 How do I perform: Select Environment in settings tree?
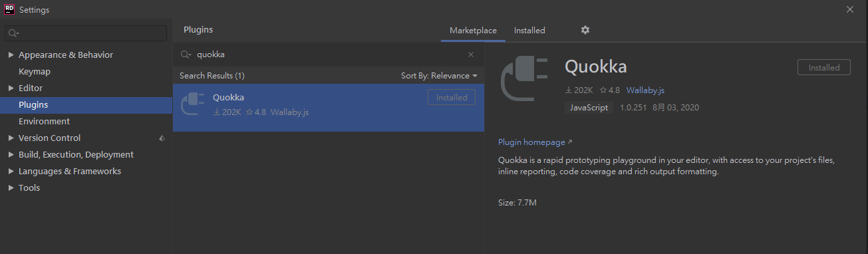44,121
